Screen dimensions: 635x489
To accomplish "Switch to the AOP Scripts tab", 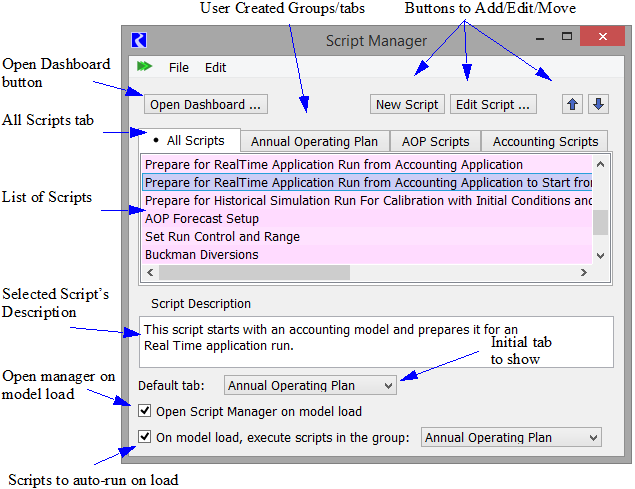I will 435,141.
